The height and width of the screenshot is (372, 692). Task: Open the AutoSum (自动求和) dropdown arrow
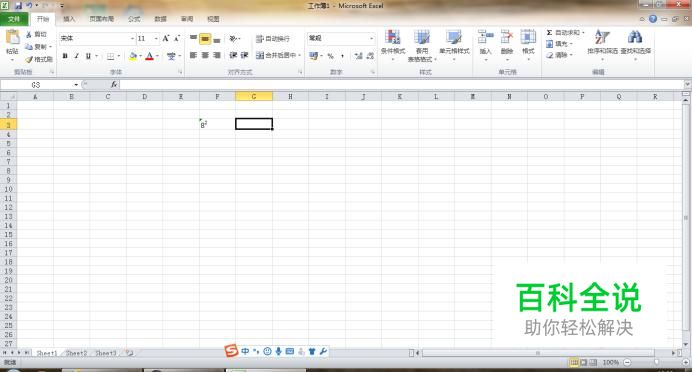click(583, 33)
